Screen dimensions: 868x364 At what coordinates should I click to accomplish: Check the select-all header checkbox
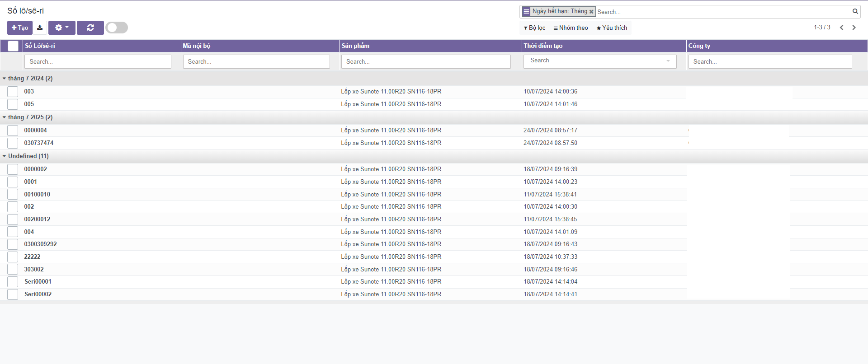coord(13,46)
